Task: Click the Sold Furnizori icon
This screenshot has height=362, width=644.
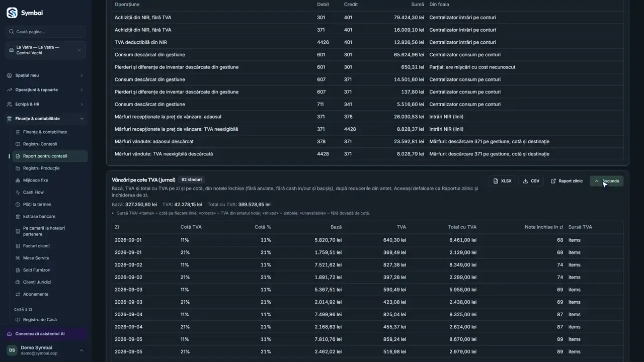Action: 18,270
